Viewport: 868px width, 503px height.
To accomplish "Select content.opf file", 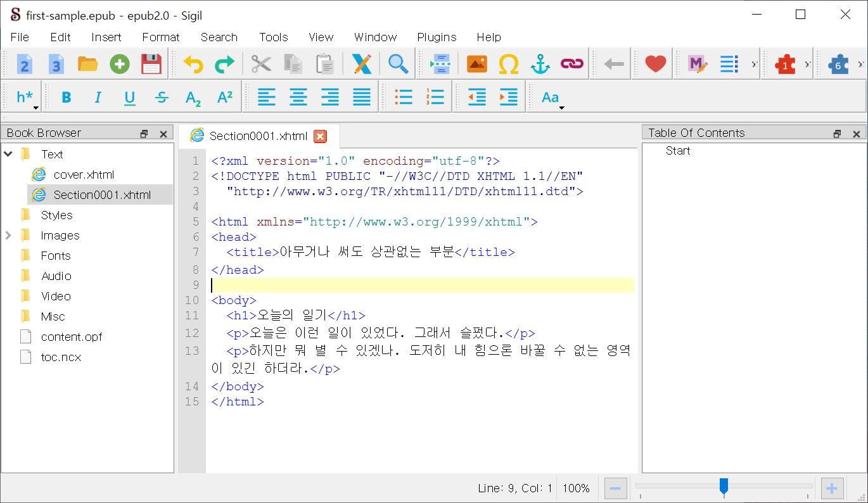I will pos(72,336).
